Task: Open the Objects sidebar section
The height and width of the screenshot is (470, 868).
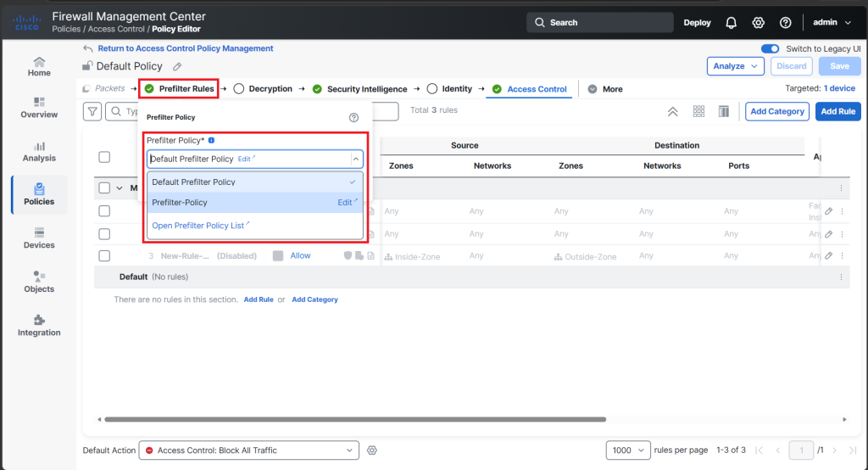Action: point(39,283)
